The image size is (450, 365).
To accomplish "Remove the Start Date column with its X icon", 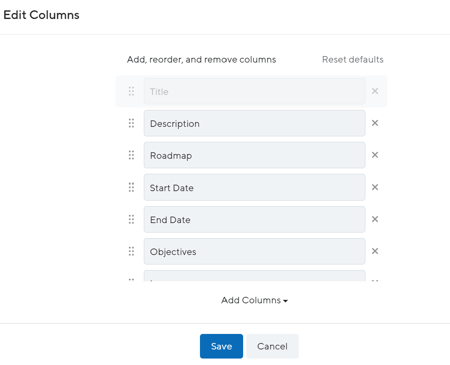I will (x=375, y=187).
